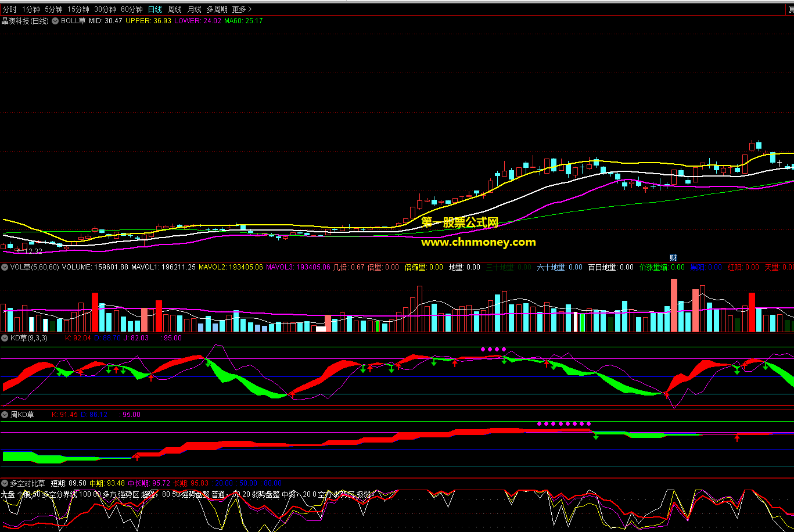Image resolution: width=794 pixels, height=532 pixels.
Task: Click the MAVOL2: 193405.06 reading
Action: pos(231,267)
